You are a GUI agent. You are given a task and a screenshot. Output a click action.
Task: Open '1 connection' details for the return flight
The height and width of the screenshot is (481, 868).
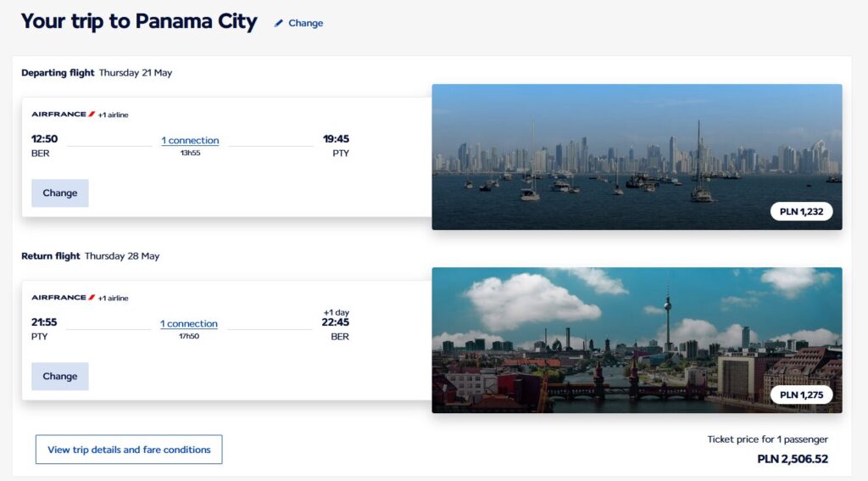coord(189,324)
